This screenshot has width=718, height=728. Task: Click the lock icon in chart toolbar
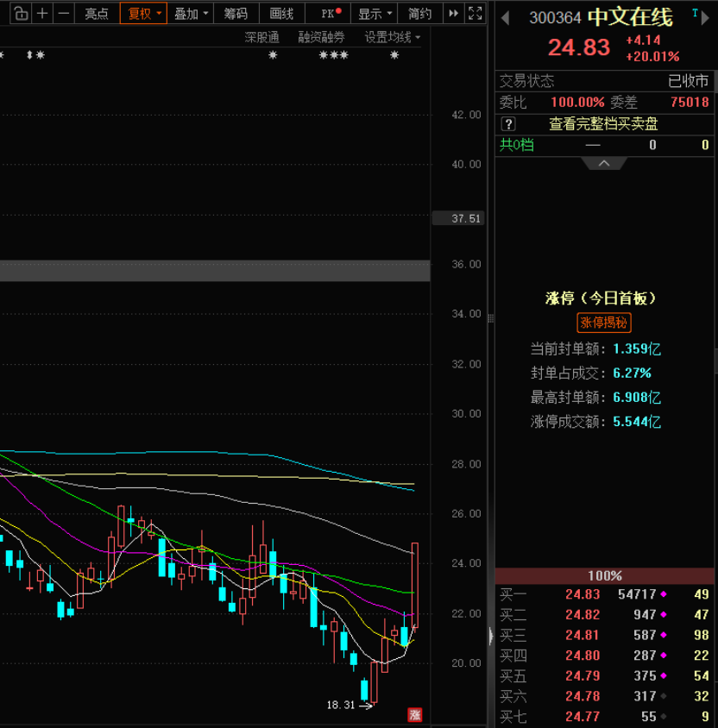click(21, 14)
